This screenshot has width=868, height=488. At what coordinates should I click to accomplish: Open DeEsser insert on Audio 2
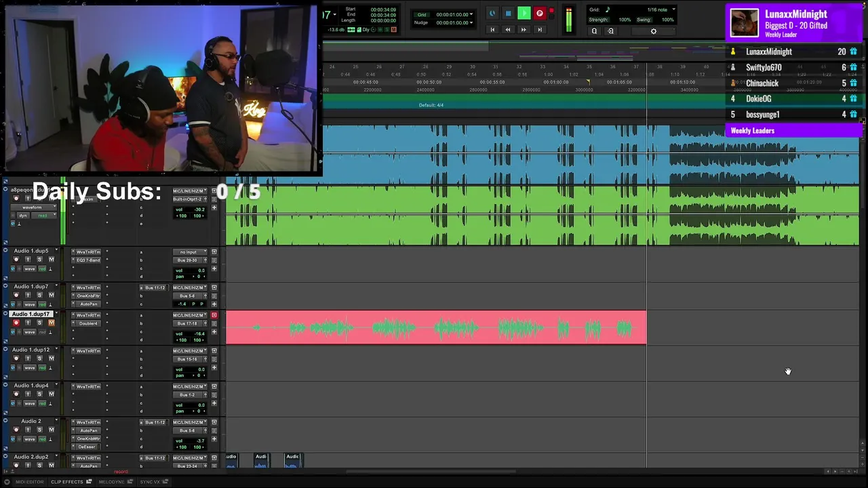(x=88, y=447)
